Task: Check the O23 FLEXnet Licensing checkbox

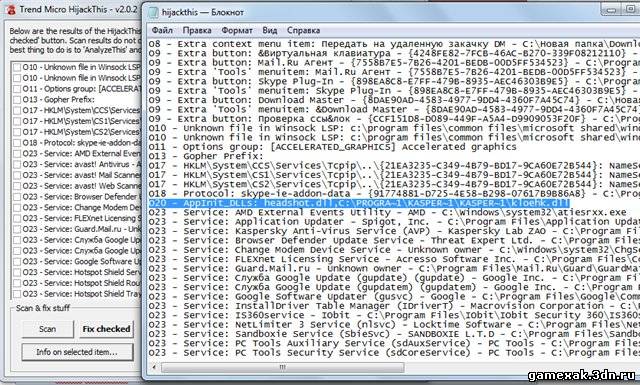Action: point(17,218)
